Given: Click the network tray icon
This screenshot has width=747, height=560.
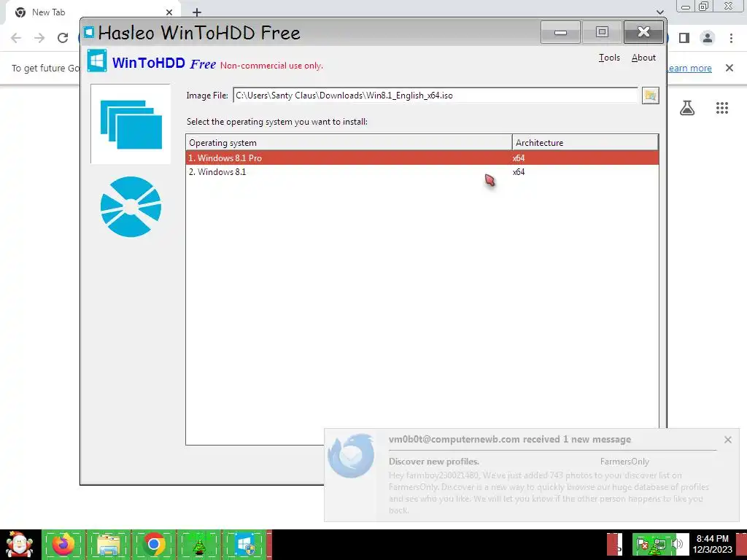Looking at the screenshot, I should (659, 544).
